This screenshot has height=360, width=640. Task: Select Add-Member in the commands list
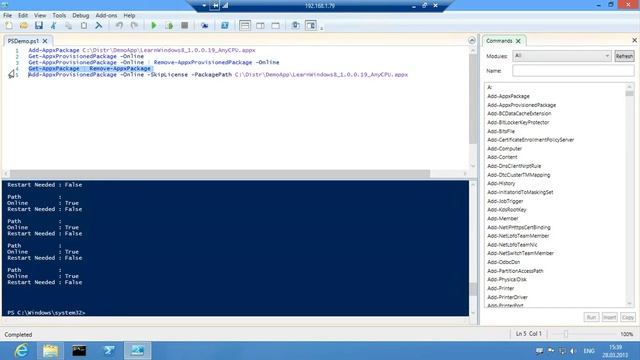click(x=502, y=219)
